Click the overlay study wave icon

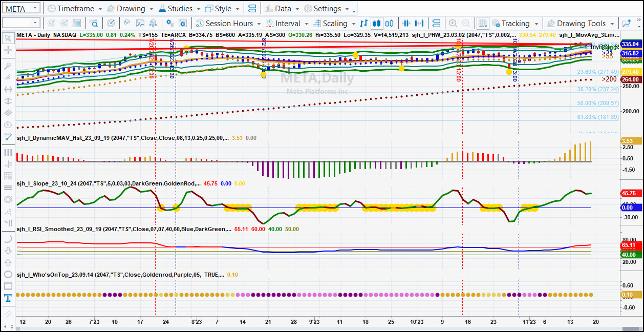126,23
